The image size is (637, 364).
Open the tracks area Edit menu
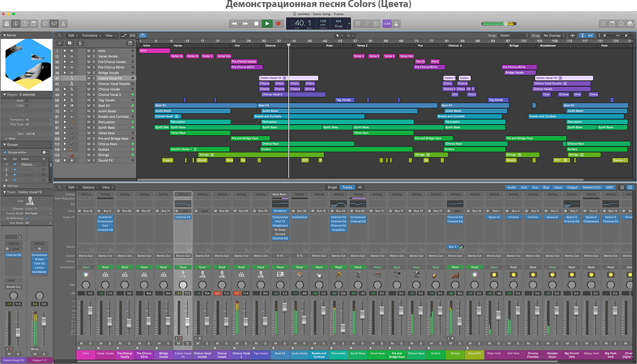73,36
